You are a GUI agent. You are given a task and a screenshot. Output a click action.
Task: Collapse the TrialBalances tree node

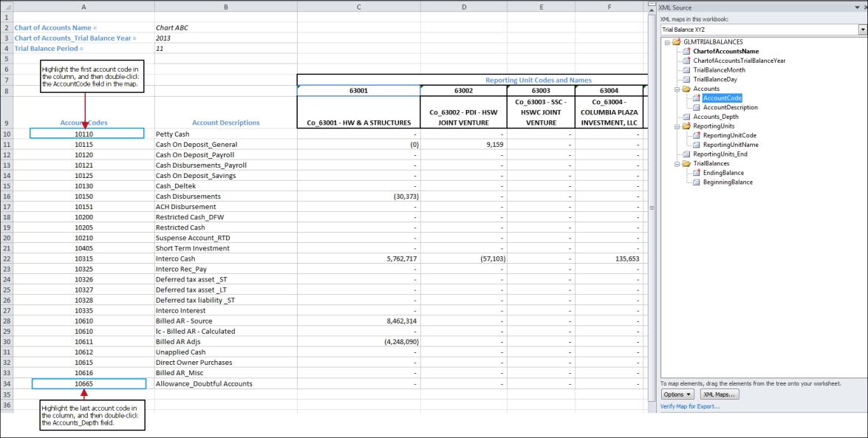677,164
